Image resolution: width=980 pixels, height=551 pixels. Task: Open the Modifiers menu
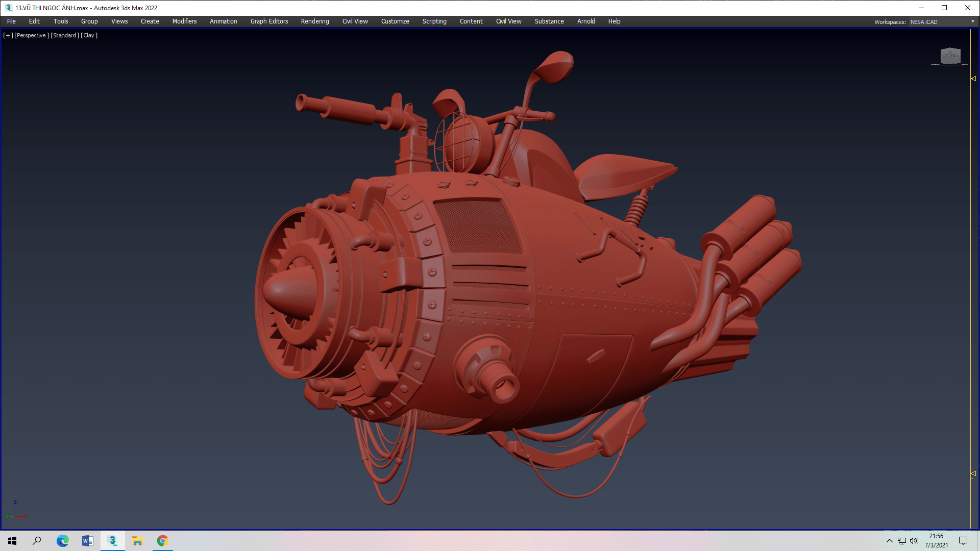click(184, 21)
